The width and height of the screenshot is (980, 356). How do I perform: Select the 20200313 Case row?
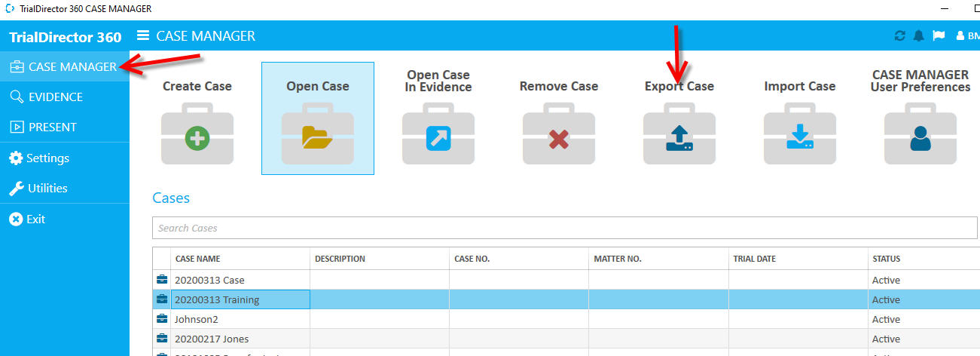click(x=566, y=280)
